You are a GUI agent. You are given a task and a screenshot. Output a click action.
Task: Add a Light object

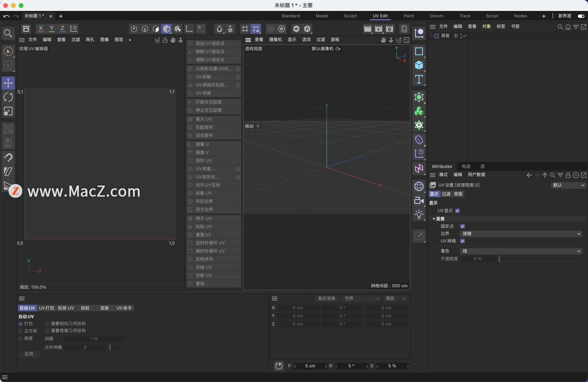coord(419,214)
